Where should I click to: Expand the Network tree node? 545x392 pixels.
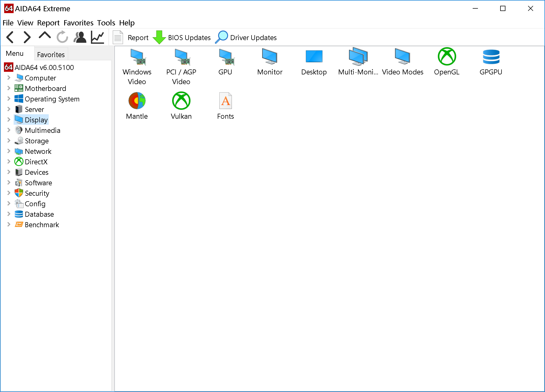click(x=9, y=151)
